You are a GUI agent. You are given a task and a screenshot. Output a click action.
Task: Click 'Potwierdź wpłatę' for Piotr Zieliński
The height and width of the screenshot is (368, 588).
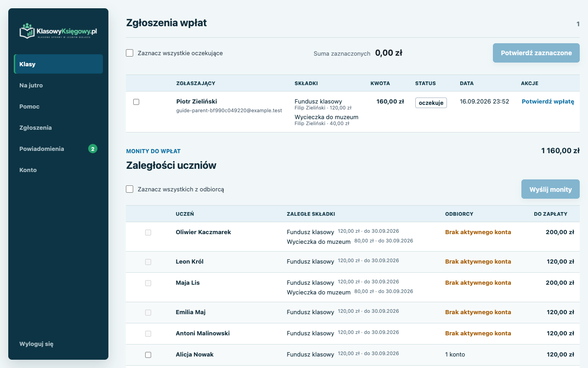pyautogui.click(x=548, y=102)
